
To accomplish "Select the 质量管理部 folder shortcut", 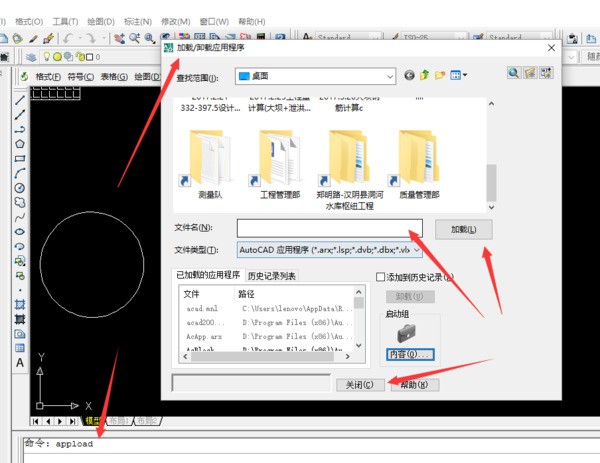I will pyautogui.click(x=419, y=165).
